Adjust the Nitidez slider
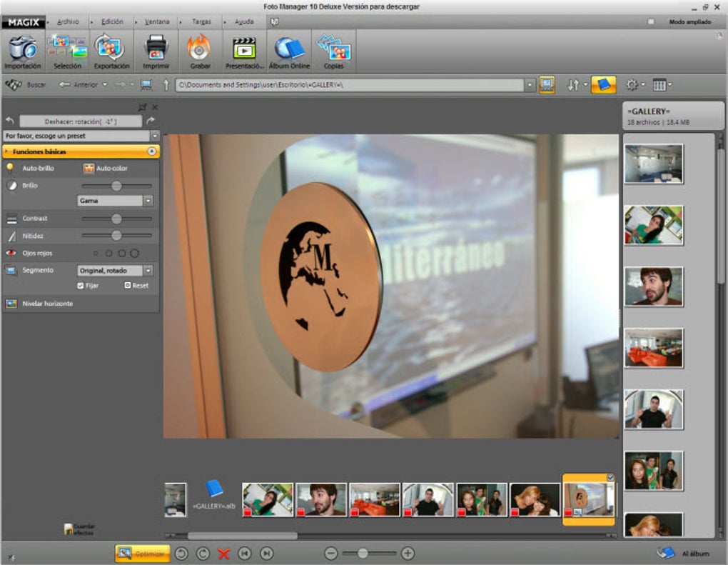 click(x=116, y=236)
